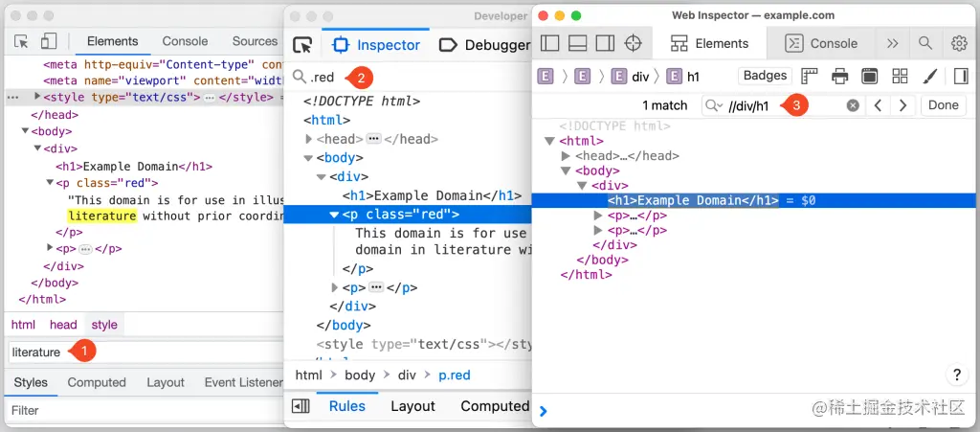Toggle rulers icon in Web Inspector

(810, 77)
